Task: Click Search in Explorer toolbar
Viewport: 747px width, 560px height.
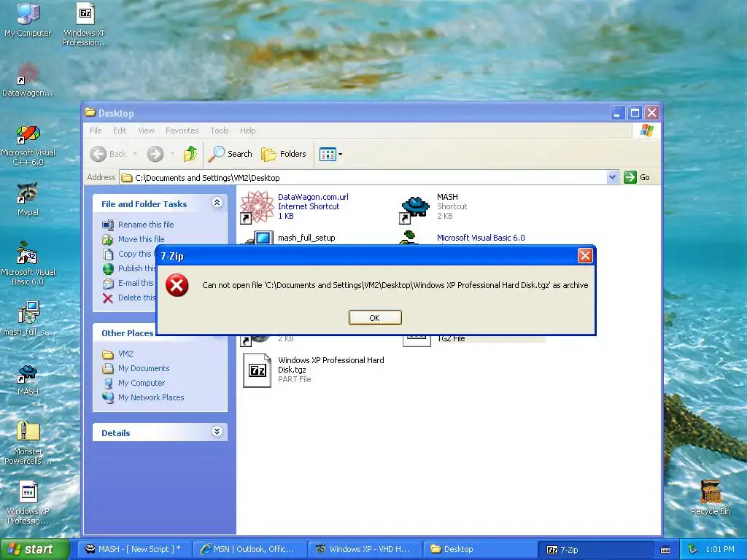Action: click(x=231, y=154)
